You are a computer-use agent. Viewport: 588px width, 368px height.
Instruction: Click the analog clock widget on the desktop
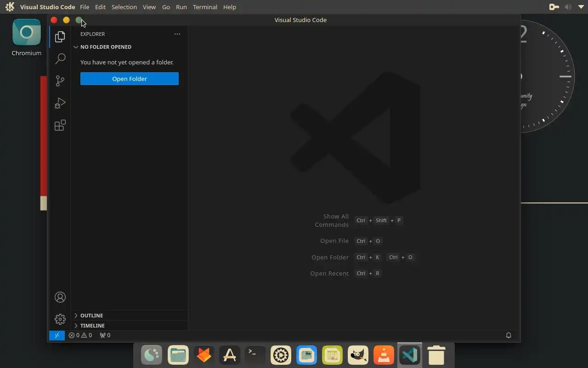point(548,77)
